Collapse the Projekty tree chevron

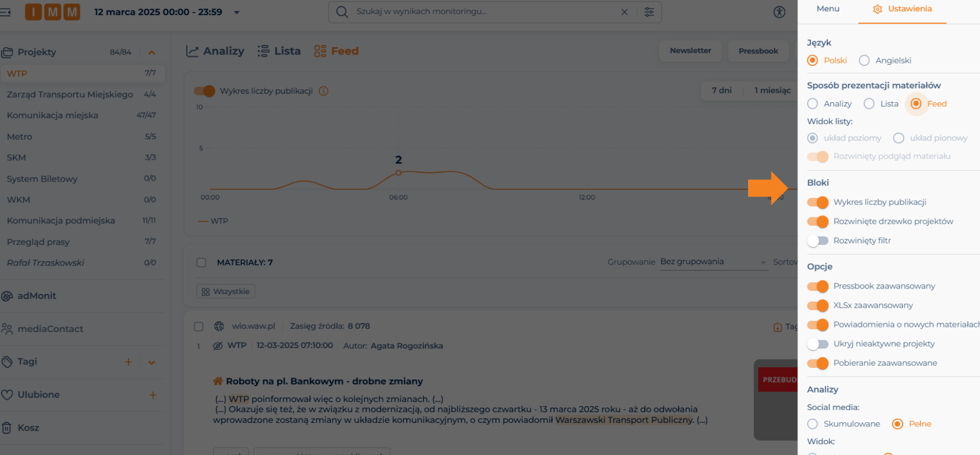coord(151,52)
